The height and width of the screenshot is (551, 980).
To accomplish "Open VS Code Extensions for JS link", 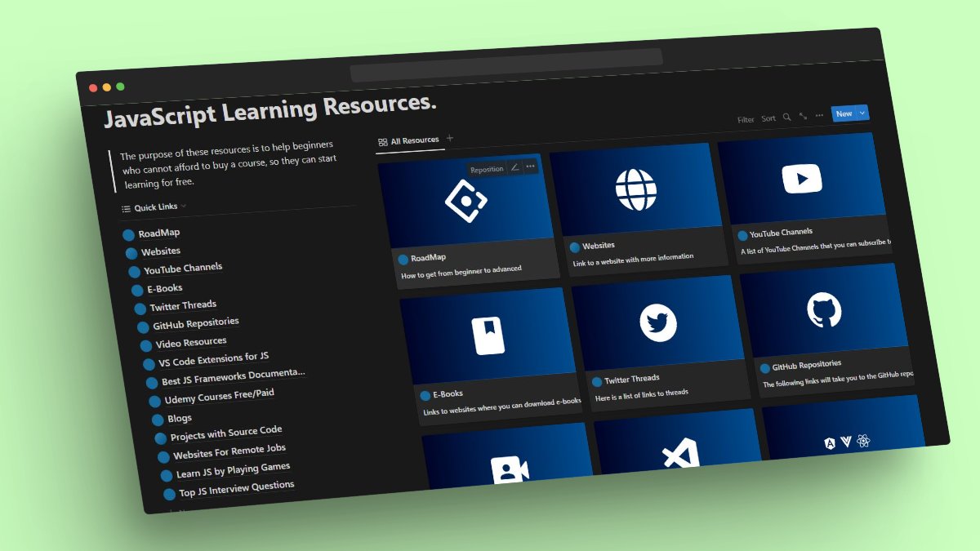I will [213, 359].
